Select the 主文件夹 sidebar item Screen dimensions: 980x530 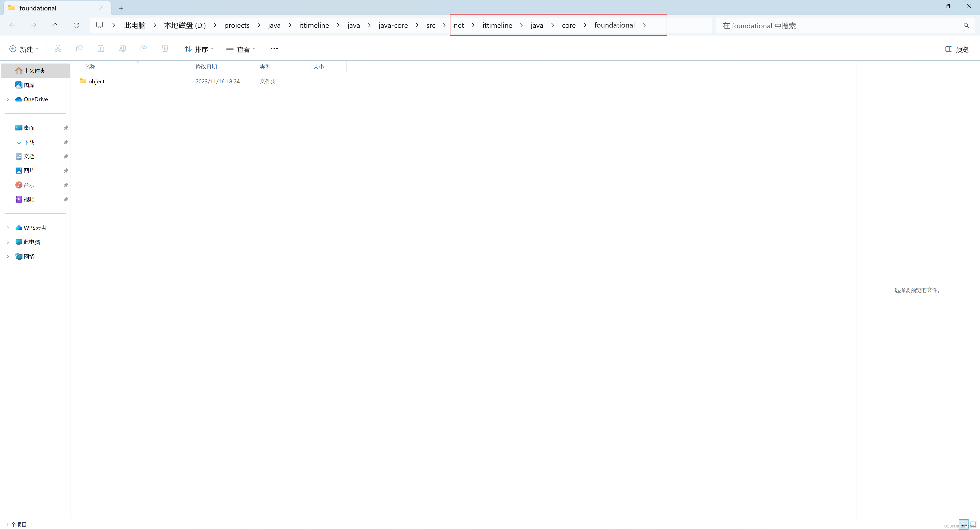coord(35,70)
